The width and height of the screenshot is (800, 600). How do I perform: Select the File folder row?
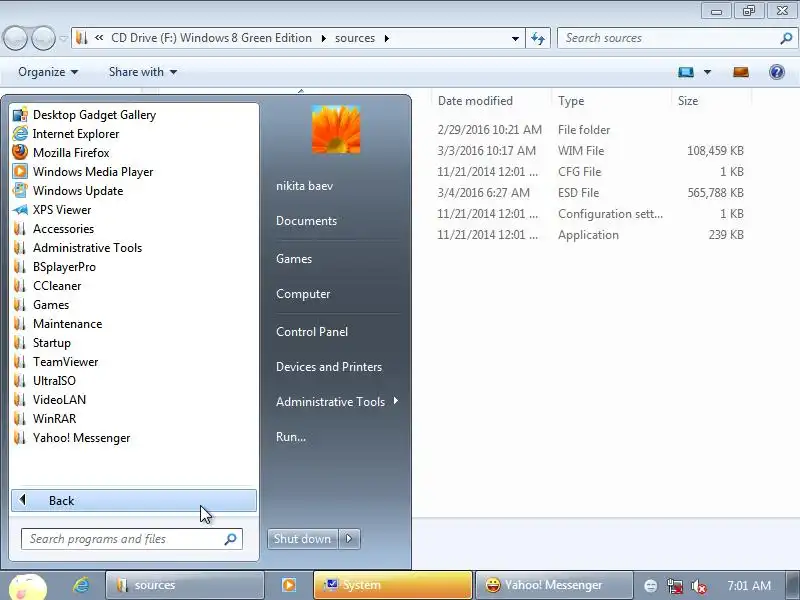pos(590,130)
